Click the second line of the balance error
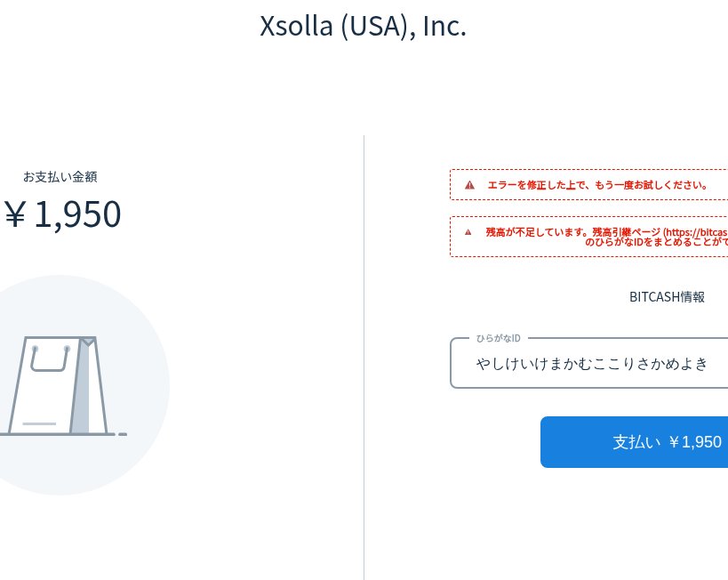This screenshot has width=728, height=580. point(656,242)
